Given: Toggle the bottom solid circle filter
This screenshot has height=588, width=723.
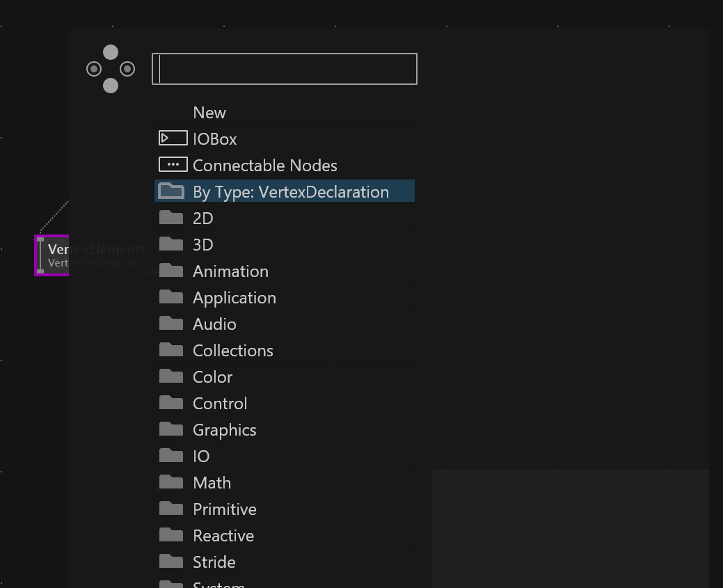Looking at the screenshot, I should (111, 86).
